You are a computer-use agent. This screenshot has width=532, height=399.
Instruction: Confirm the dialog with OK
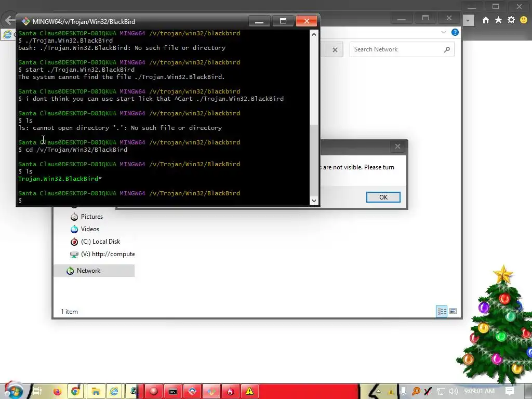point(383,197)
